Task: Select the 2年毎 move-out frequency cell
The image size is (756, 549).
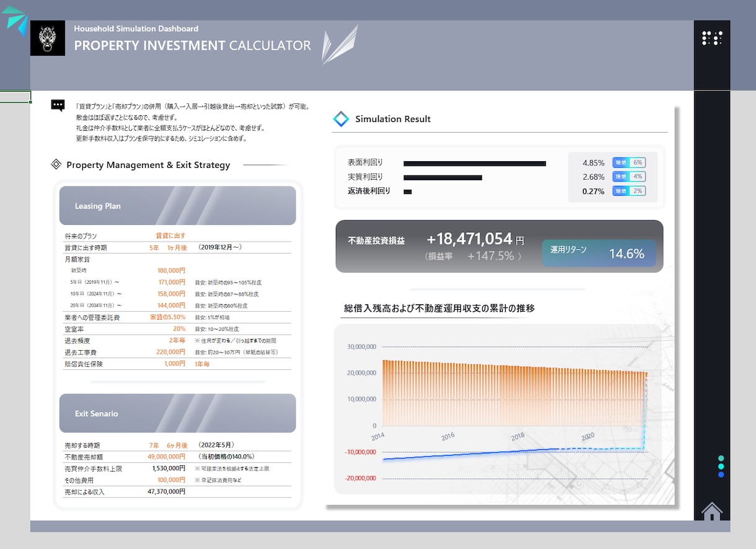Action: [x=177, y=340]
